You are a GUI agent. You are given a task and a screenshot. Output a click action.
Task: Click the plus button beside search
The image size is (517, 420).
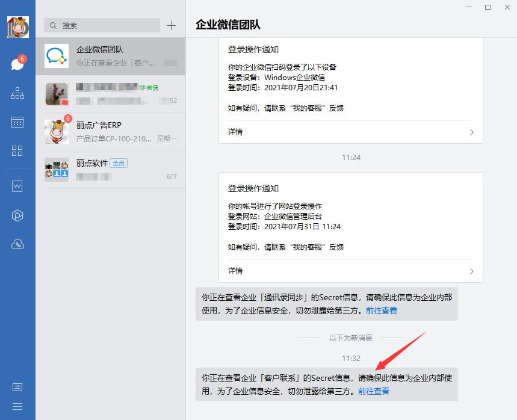click(x=171, y=25)
